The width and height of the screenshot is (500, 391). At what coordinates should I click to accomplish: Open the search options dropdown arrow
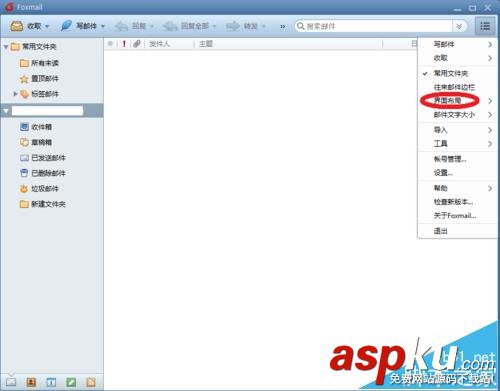459,26
